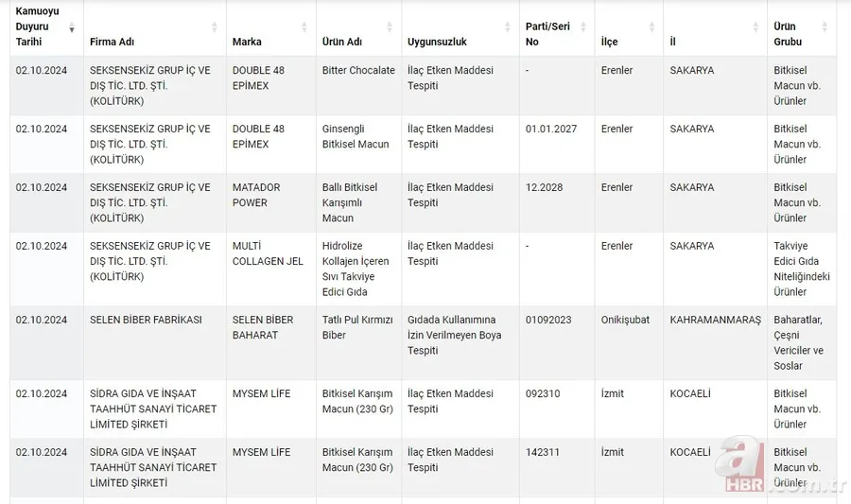851x504 pixels.
Task: Select the Ürün Grubu column header
Action: tap(788, 34)
